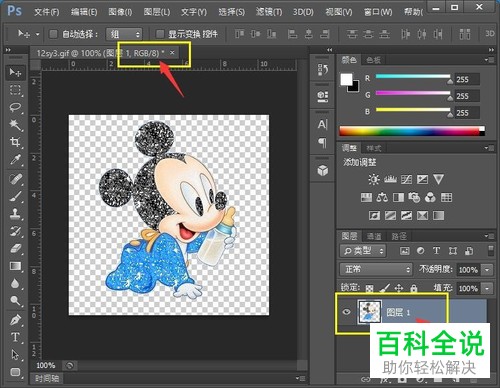
Task: Open the Paragraph panel icon
Action: (x=322, y=143)
